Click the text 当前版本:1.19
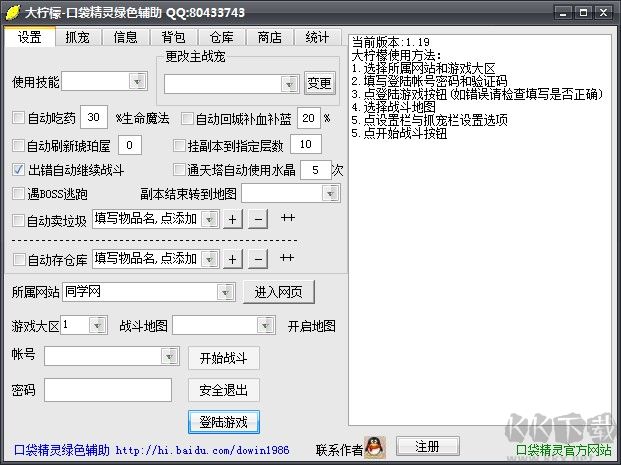Screen dimensions: 621x465 (391, 42)
